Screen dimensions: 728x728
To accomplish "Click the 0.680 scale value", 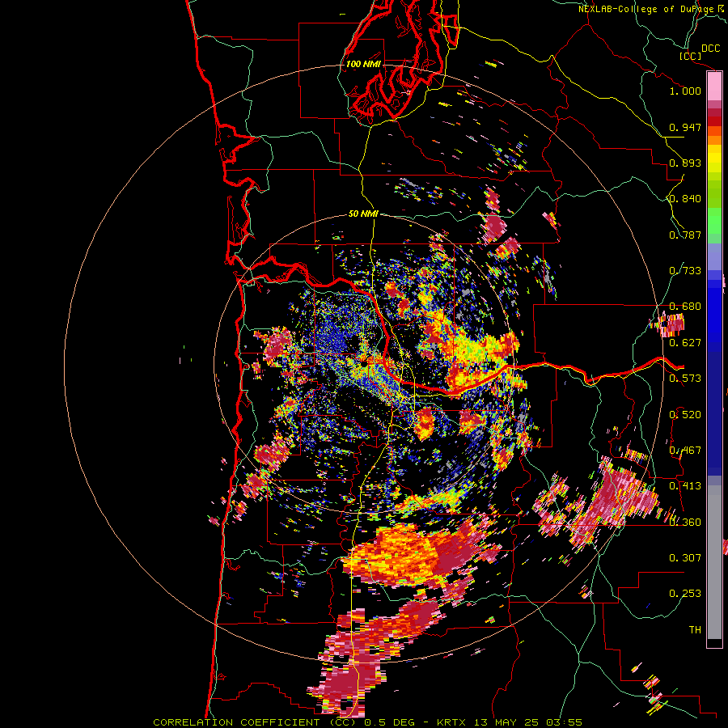I will tap(685, 307).
